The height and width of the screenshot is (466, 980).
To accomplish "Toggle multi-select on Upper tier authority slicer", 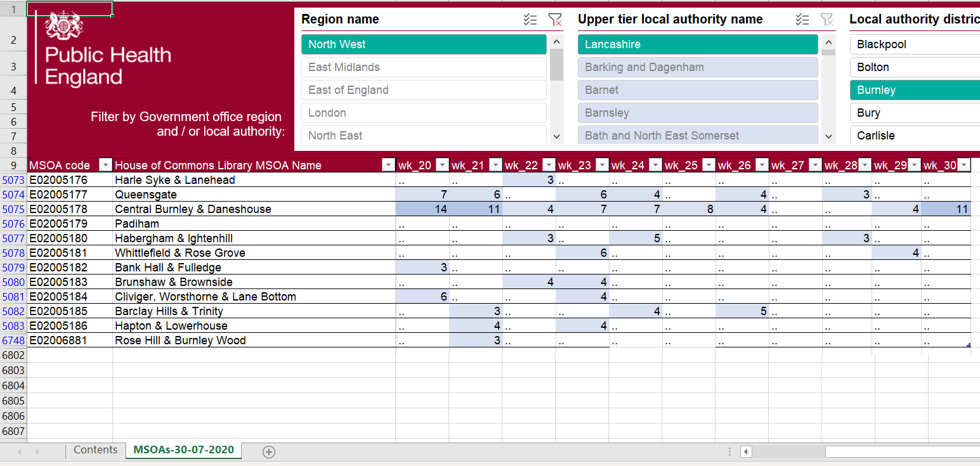I will click(x=802, y=20).
